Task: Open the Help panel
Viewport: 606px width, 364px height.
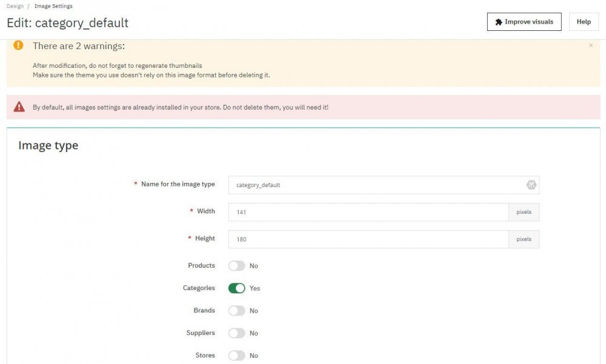Action: (583, 21)
